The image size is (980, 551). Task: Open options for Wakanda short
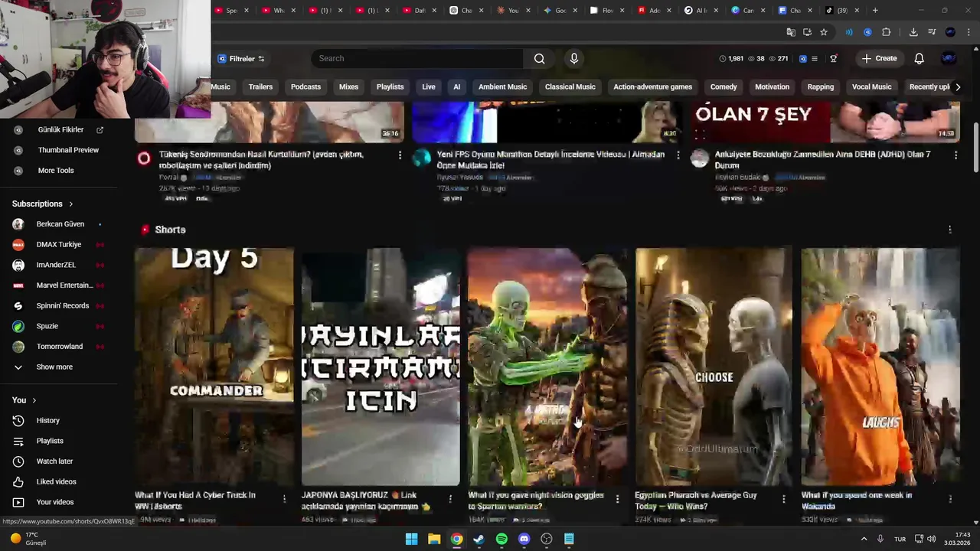[x=950, y=499]
